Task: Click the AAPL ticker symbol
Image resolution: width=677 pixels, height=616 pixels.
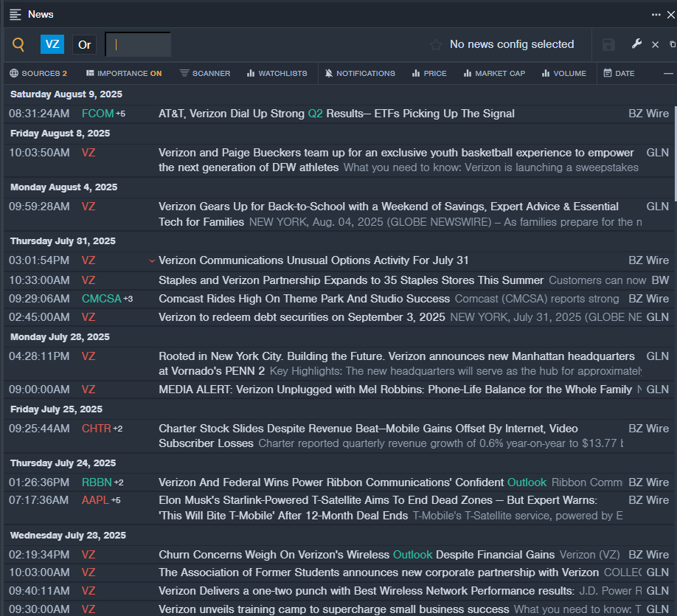Action: tap(95, 500)
